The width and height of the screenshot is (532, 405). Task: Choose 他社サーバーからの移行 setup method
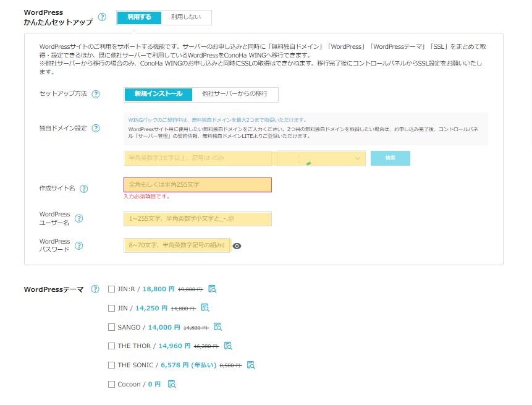click(235, 95)
